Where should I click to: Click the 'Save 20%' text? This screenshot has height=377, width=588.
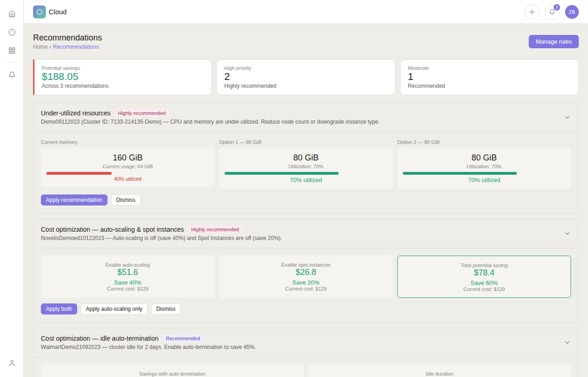pos(306,283)
